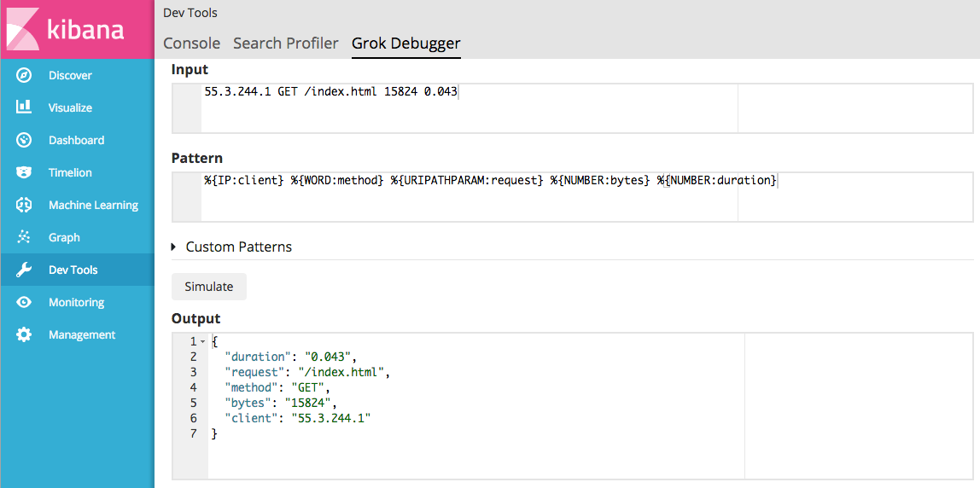Open Graph via nodes icon
The width and height of the screenshot is (980, 488).
click(x=24, y=237)
